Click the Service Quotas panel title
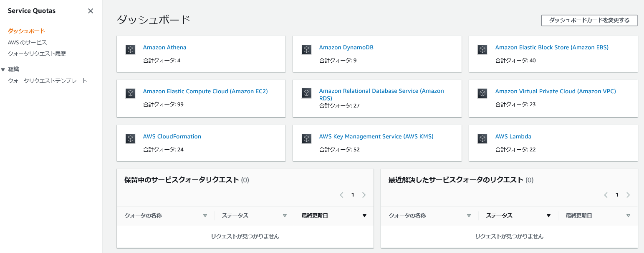Viewport: 644px width, 253px height. tap(32, 11)
